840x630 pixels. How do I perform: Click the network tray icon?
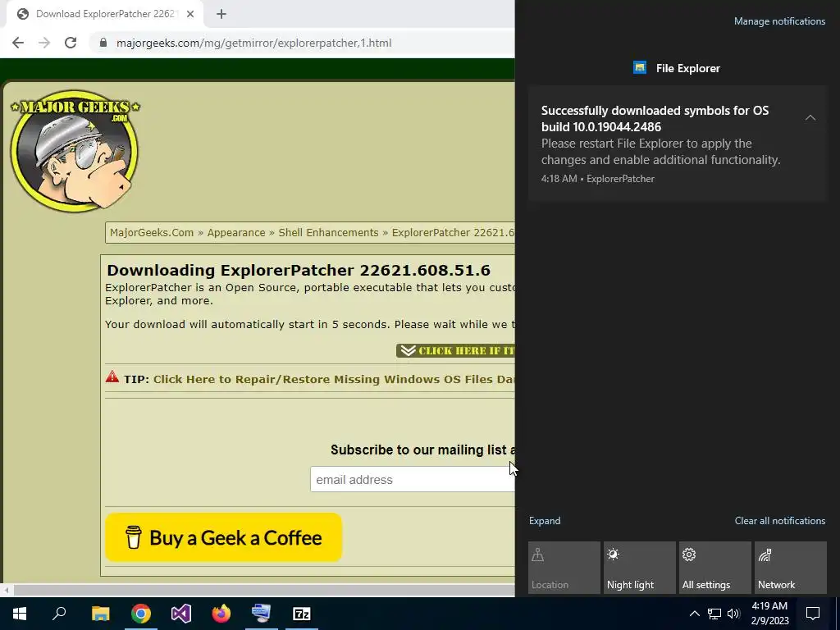click(x=714, y=614)
